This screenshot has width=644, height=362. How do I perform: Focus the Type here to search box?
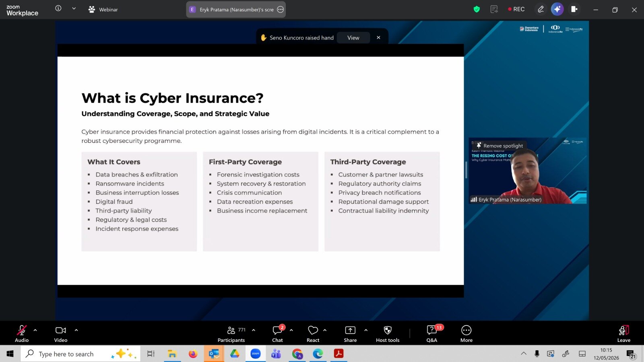point(80,354)
